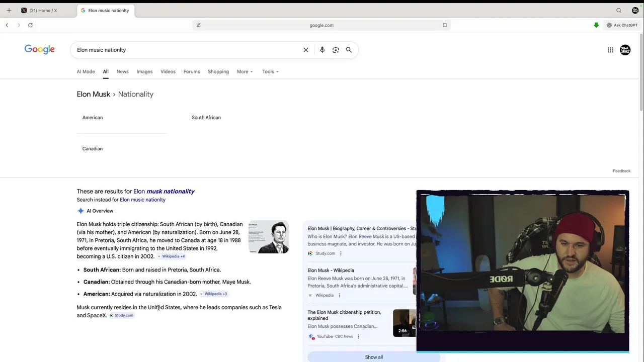The image size is (644, 362).
Task: Click the Show all button
Action: [x=374, y=357]
